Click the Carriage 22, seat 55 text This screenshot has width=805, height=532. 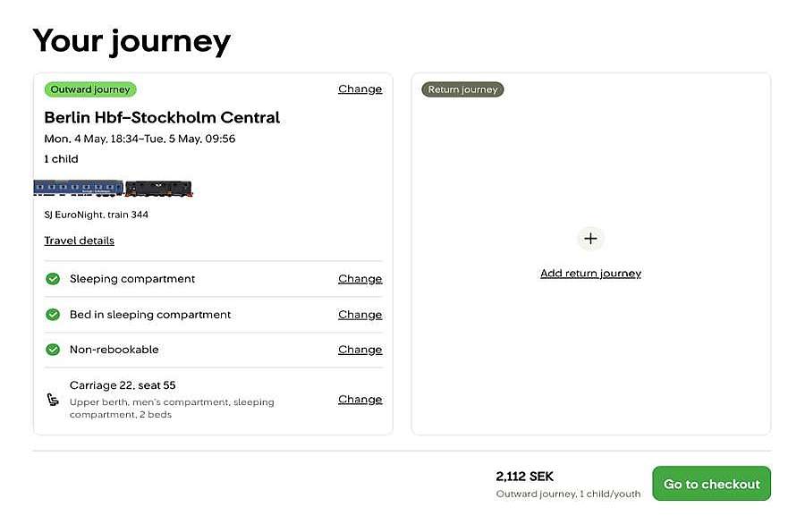coord(123,385)
